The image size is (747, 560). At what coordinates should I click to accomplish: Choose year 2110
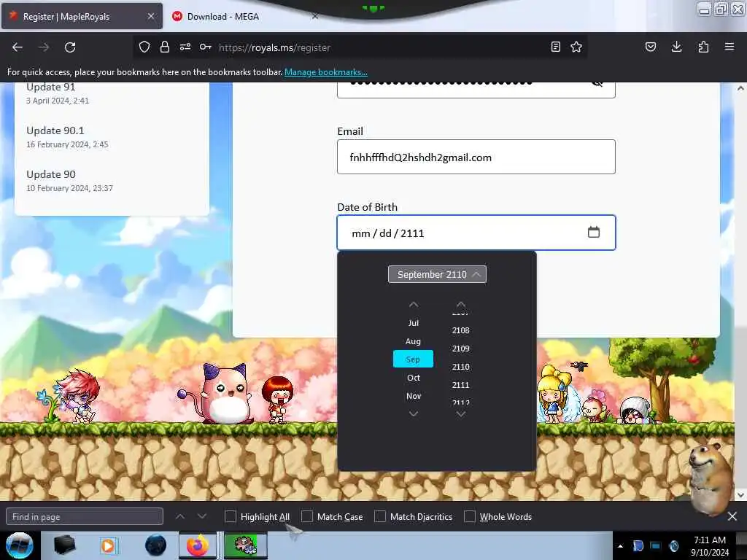461,367
